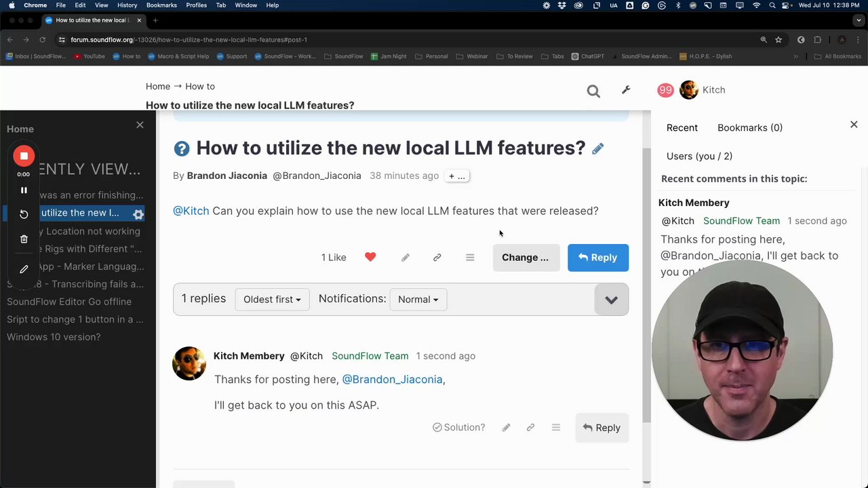This screenshot has height=488, width=868.
Task: Click the zoom magnifier icon in the address bar
Action: pyautogui.click(x=764, y=40)
